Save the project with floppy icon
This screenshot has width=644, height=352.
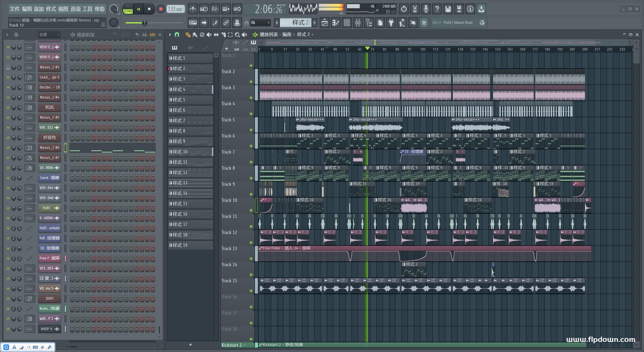[x=448, y=9]
